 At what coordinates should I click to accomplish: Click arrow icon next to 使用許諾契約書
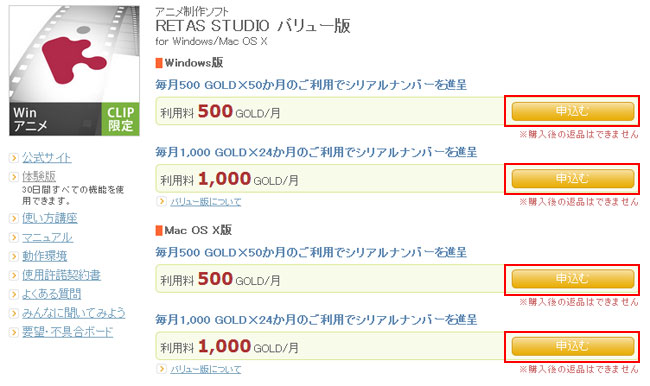pyautogui.click(x=14, y=275)
